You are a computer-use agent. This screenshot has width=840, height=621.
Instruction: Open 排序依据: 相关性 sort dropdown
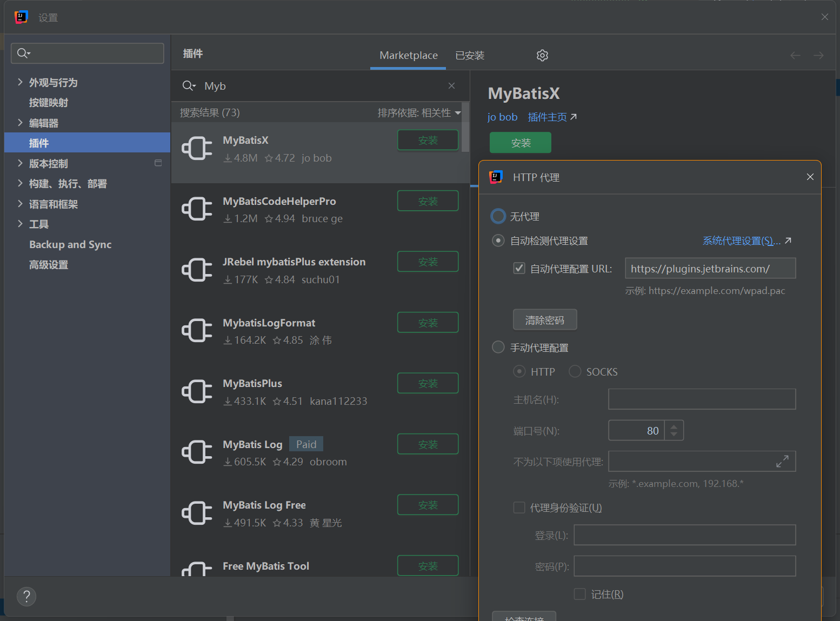(x=419, y=112)
